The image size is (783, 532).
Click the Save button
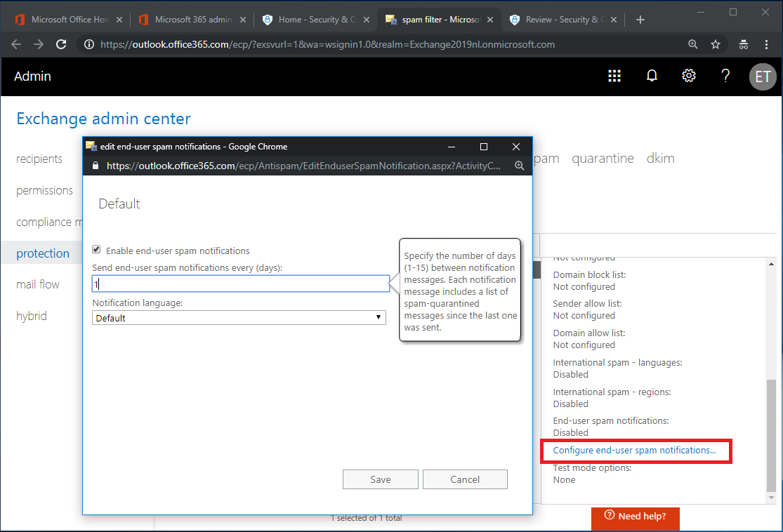click(380, 479)
